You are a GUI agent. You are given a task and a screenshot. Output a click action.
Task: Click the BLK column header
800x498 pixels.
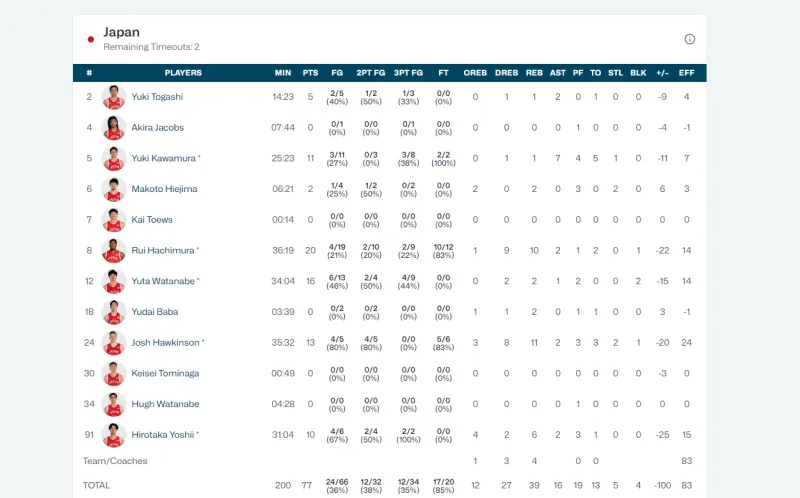tap(638, 73)
